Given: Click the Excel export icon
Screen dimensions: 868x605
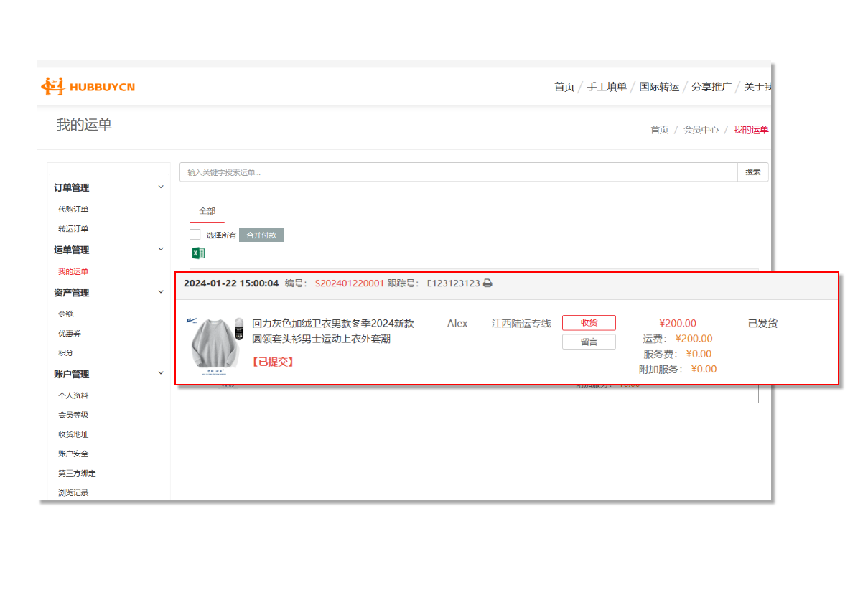Looking at the screenshot, I should click(198, 253).
